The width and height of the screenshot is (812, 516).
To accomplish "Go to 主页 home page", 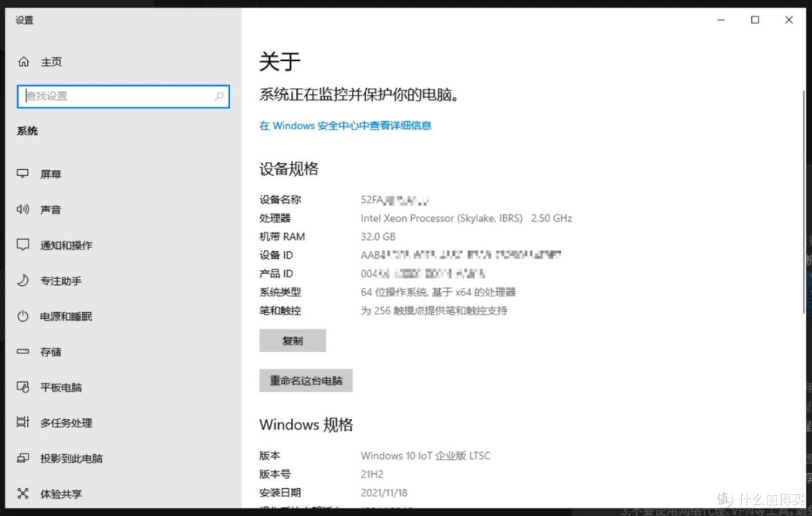I will pos(51,62).
